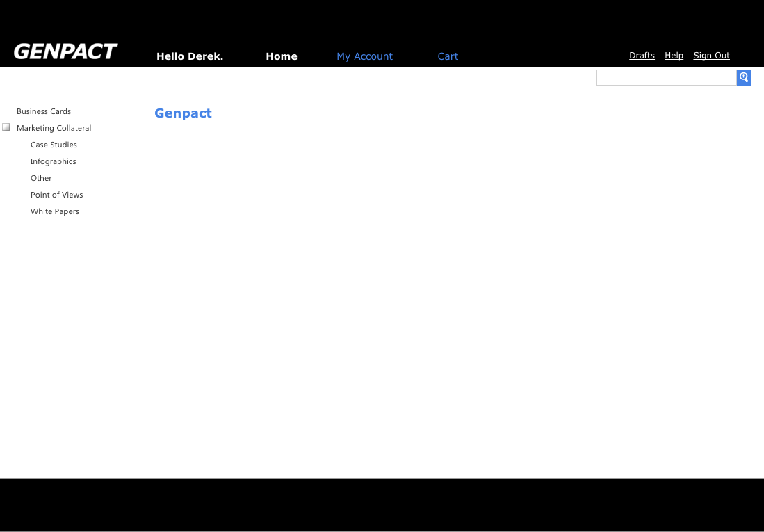Click the Help link
This screenshot has width=764, height=532.
(x=674, y=56)
